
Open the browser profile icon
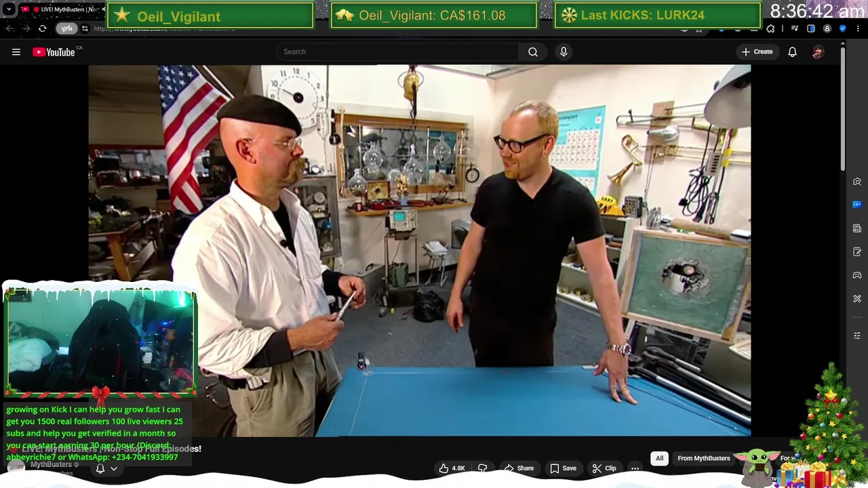coord(827,28)
